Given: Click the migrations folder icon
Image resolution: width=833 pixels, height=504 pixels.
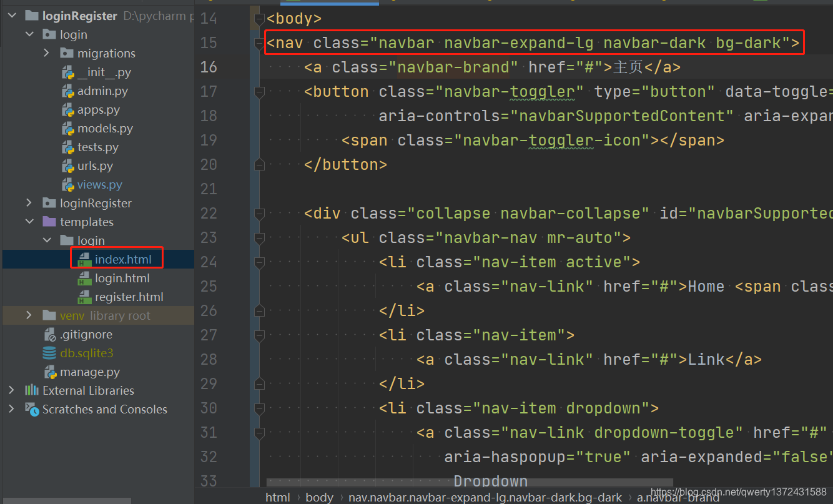Looking at the screenshot, I should coord(67,53).
